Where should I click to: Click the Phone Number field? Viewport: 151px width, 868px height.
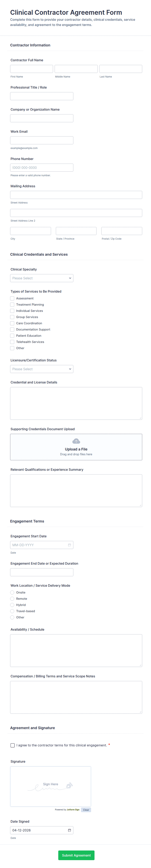tap(42, 167)
